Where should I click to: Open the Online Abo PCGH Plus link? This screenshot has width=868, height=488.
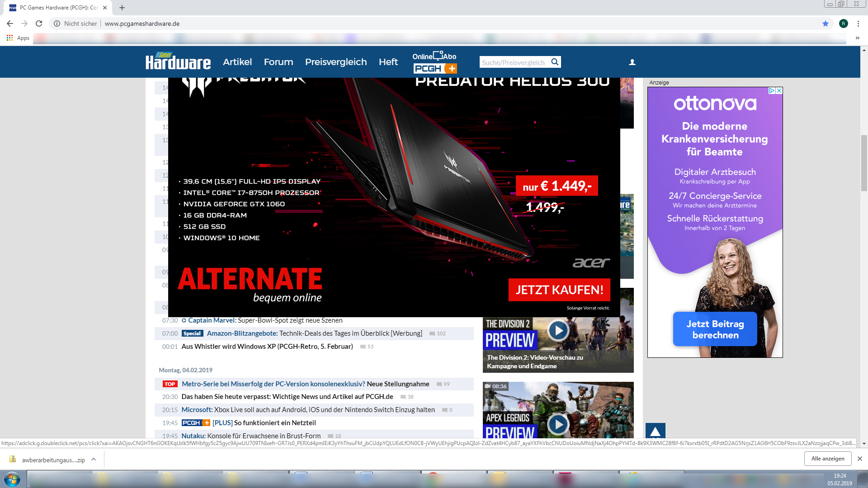coord(434,62)
